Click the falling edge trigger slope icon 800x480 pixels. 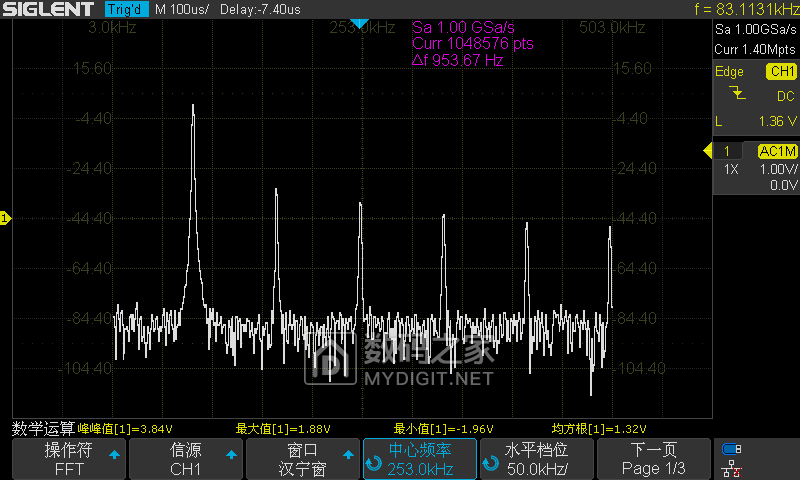[x=738, y=93]
